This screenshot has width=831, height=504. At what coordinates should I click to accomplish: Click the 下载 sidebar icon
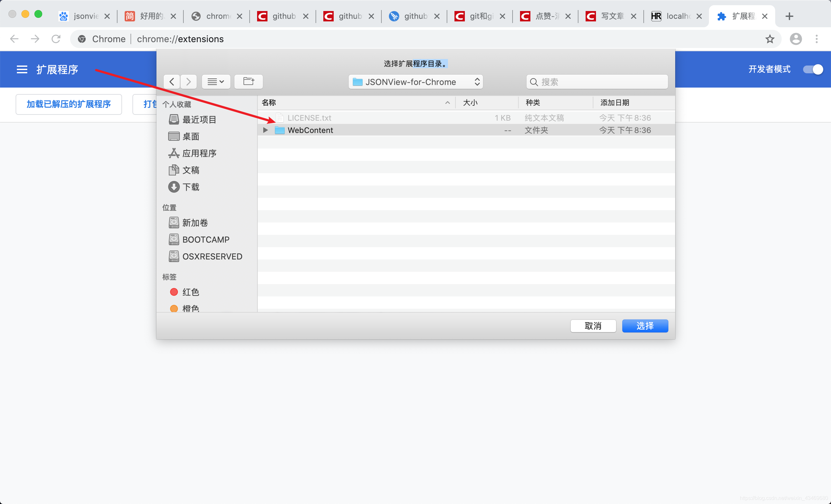pyautogui.click(x=174, y=186)
